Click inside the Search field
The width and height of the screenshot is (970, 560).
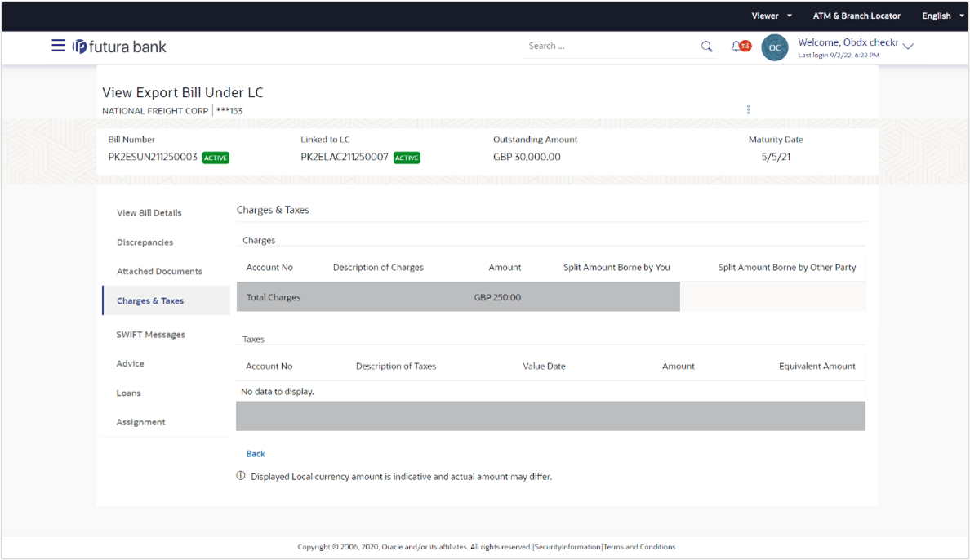(612, 46)
